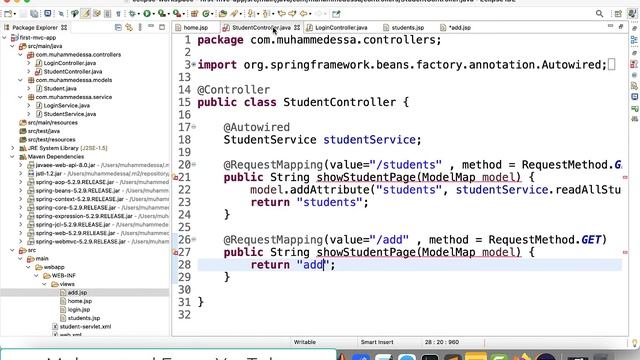Click the Writable status bar entry
Viewport: 640px width, 360px height.
pos(304,342)
